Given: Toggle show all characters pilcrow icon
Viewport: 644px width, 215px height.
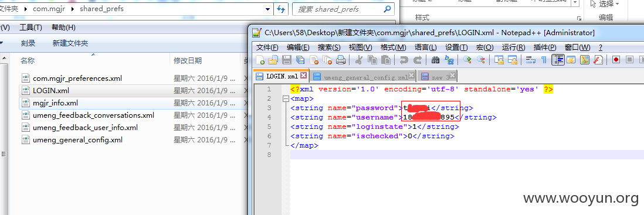Looking at the screenshot, I should pos(544,60).
